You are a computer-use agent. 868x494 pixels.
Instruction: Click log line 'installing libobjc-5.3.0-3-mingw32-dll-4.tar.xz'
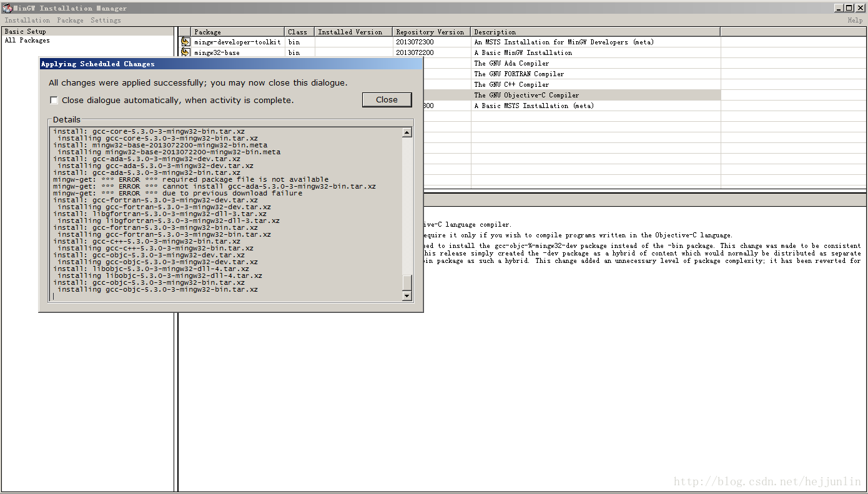(160, 275)
